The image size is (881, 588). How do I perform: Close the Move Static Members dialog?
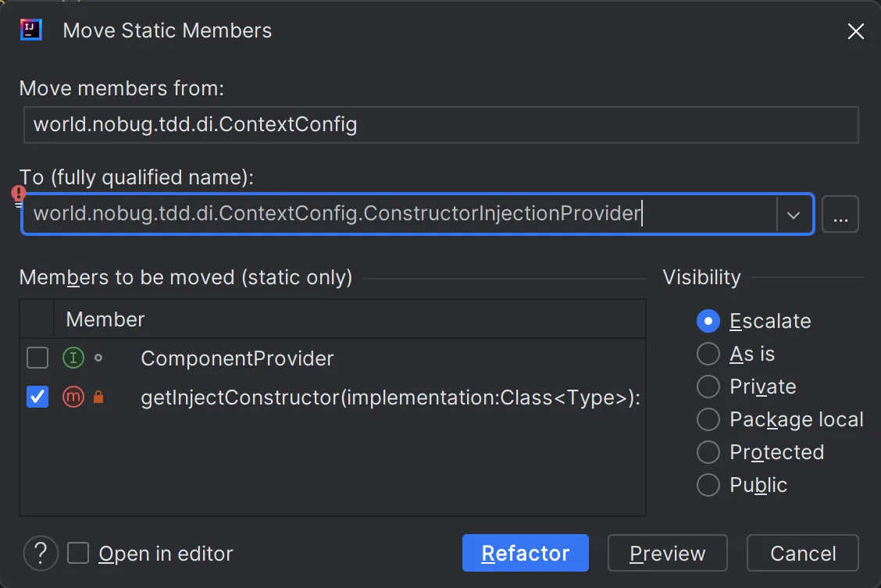point(856,31)
